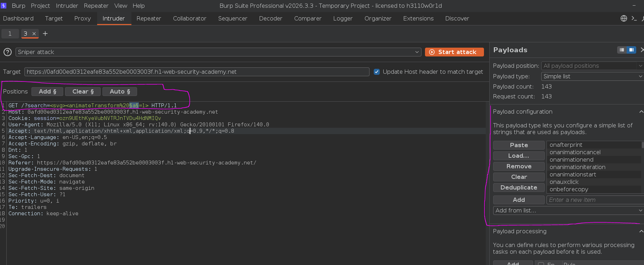This screenshot has width=644, height=265.
Task: Click the Start attack button
Action: point(454,52)
